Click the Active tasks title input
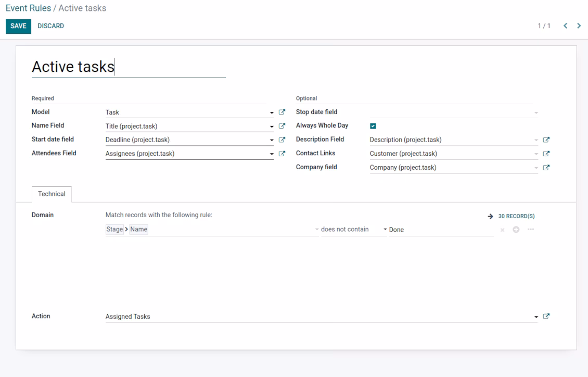The height and width of the screenshot is (377, 588). [x=129, y=67]
